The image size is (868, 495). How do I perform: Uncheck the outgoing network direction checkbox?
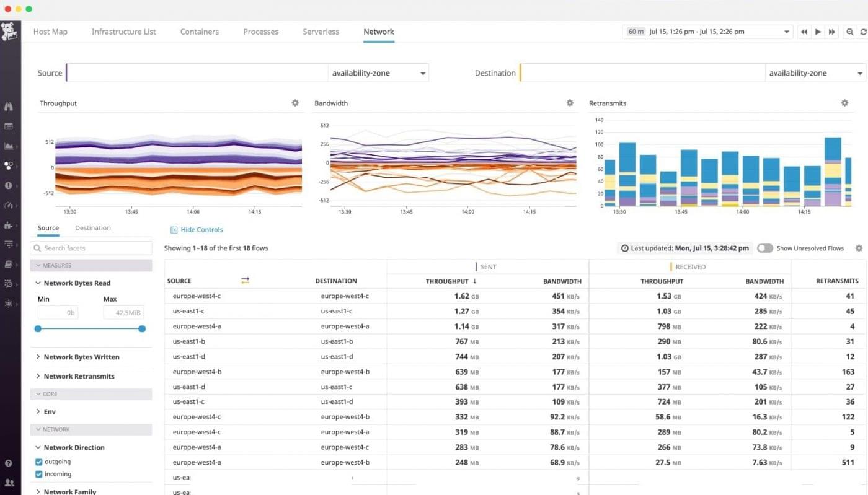(x=38, y=462)
